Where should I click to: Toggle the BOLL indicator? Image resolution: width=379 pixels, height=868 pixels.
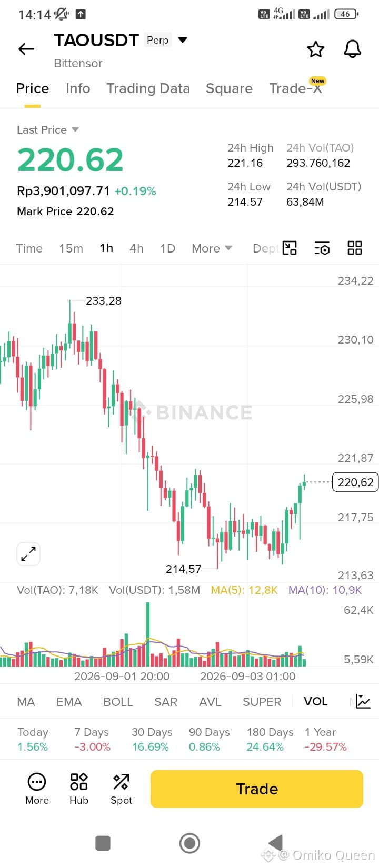click(118, 702)
